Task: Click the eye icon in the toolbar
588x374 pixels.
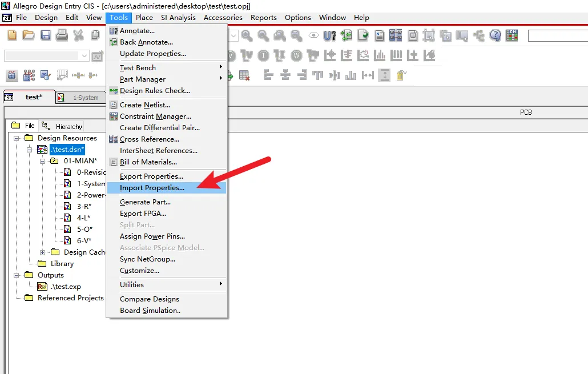Action: pos(313,35)
